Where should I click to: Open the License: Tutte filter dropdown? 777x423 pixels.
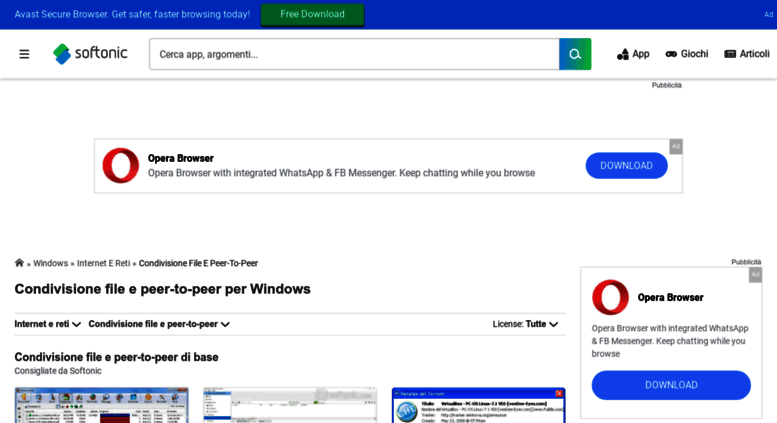pyautogui.click(x=525, y=324)
